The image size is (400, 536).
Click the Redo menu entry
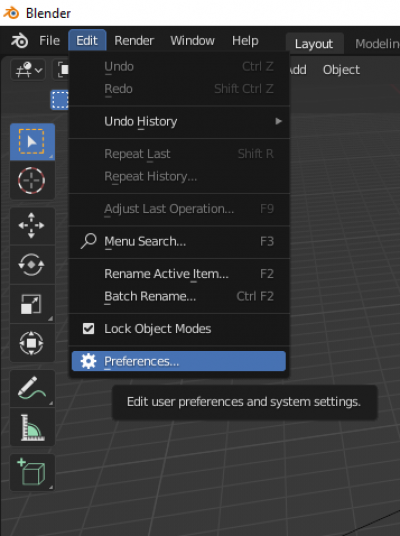179,89
